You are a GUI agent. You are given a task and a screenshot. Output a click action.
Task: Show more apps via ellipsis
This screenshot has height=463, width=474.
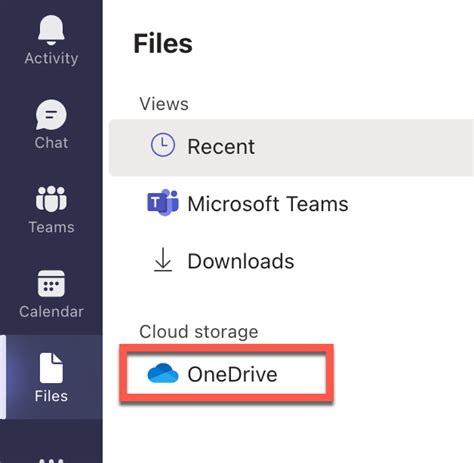point(51,461)
